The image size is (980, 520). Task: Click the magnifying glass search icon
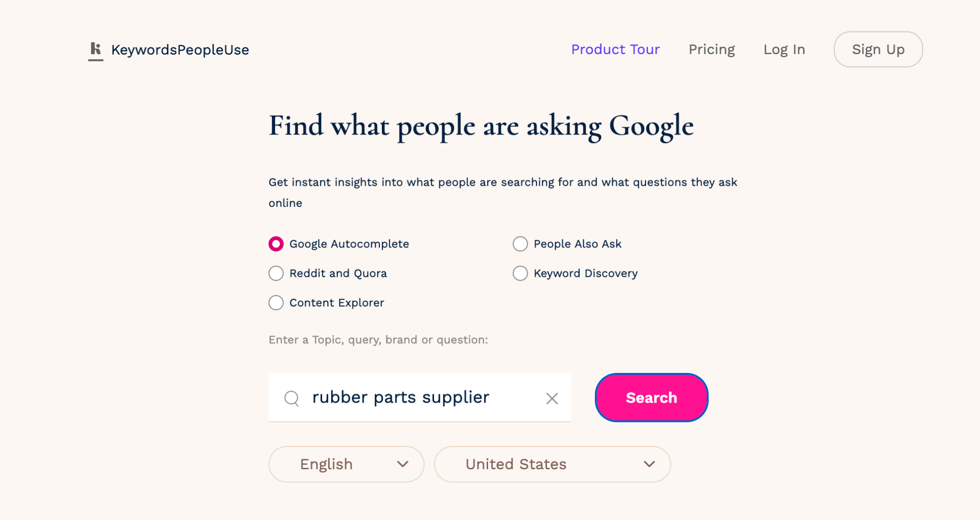291,398
